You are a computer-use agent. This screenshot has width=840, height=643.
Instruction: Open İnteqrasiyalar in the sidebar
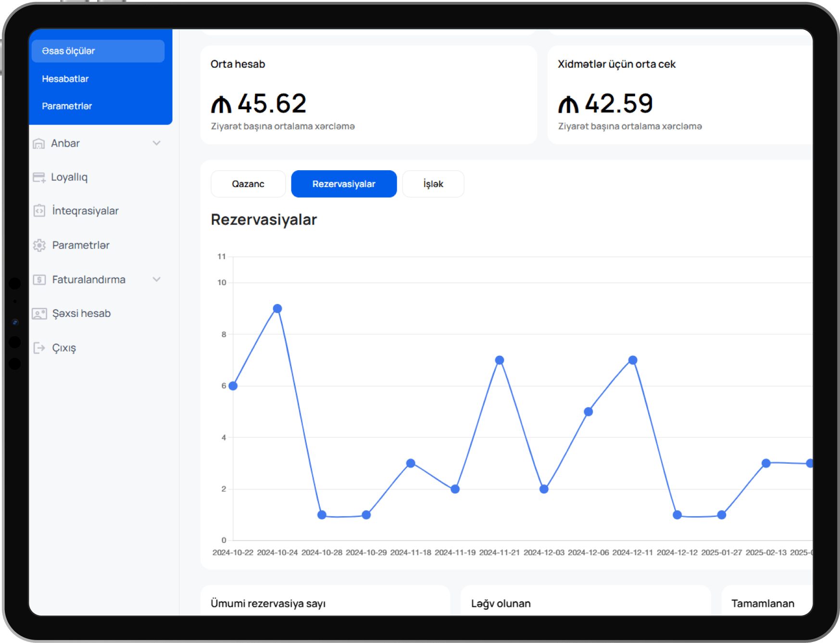[85, 211]
